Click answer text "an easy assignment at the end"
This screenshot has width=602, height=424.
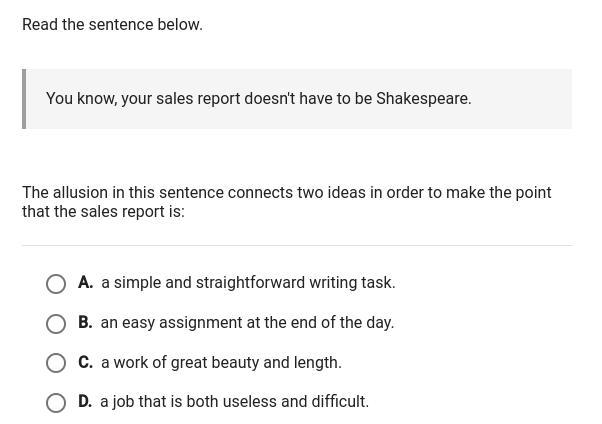247,323
